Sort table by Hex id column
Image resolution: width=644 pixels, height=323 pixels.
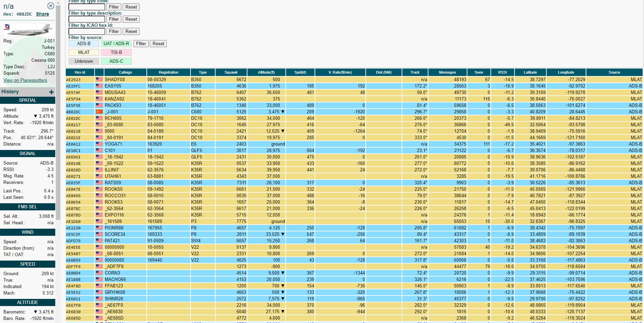pos(80,72)
